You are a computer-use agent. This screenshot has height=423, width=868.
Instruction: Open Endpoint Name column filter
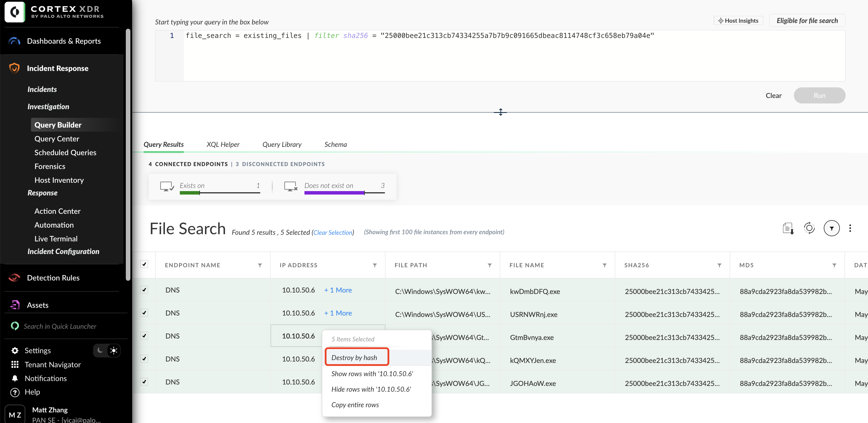click(x=260, y=266)
